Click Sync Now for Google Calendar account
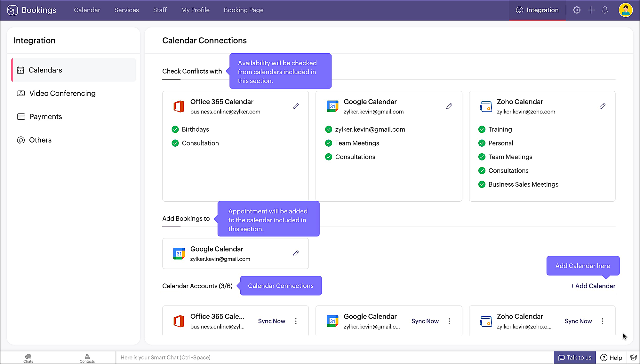 pyautogui.click(x=425, y=321)
